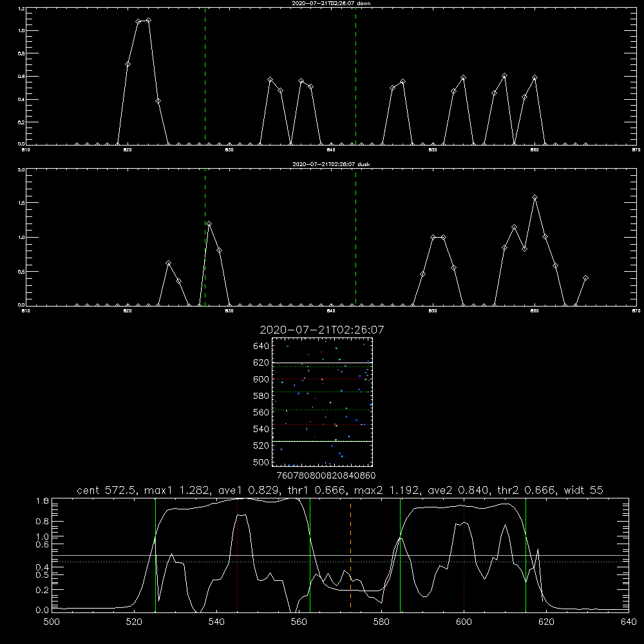
Task: Click the '1.2' y-axis label of dawn plot
Action: pyautogui.click(x=22, y=8)
